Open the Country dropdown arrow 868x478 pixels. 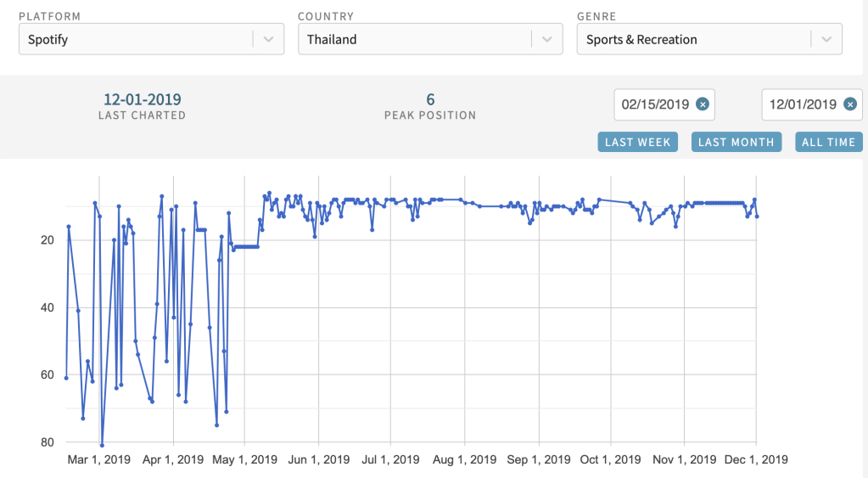[547, 39]
